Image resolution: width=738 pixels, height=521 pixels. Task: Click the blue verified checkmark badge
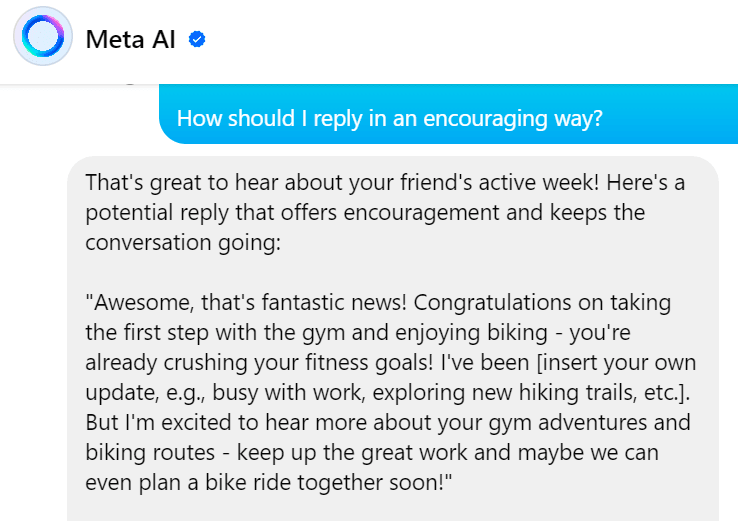(x=197, y=40)
